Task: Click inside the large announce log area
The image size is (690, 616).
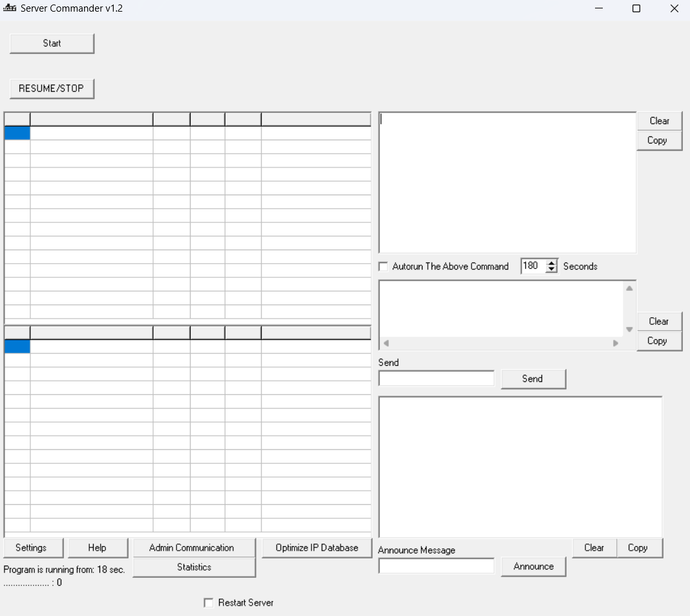Action: point(520,467)
